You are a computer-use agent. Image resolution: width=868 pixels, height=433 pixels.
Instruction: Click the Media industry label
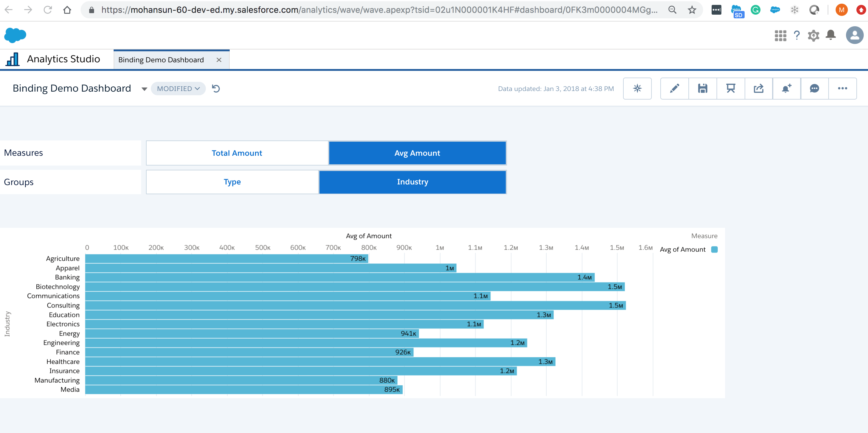(70, 390)
